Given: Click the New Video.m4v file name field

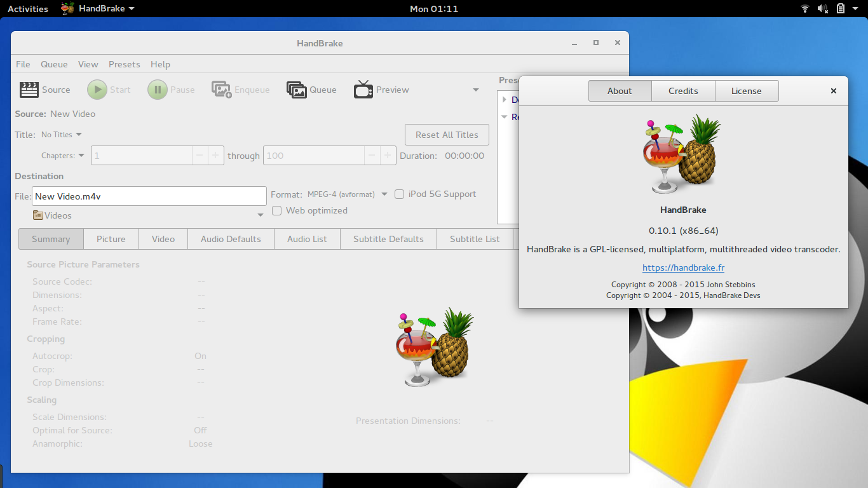Looking at the screenshot, I should [149, 196].
